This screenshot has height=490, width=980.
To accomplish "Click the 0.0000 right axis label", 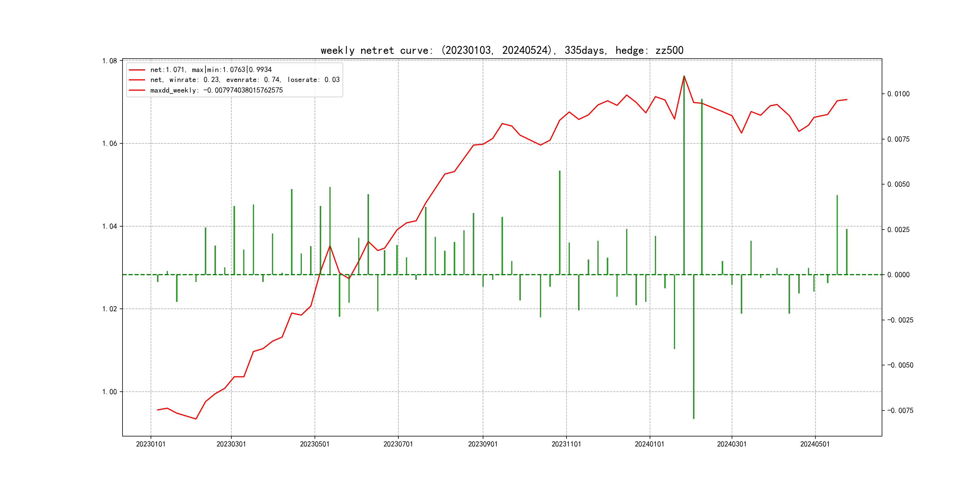I will 898,275.
